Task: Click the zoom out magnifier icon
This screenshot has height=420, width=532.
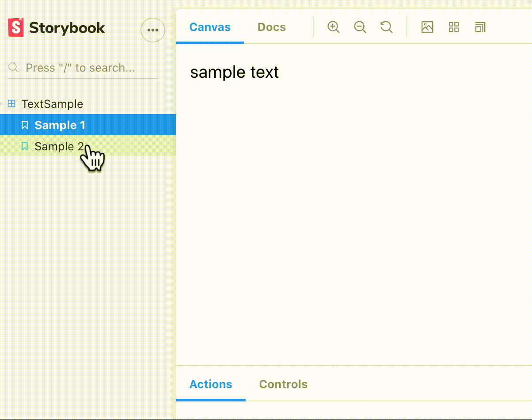Action: (360, 27)
